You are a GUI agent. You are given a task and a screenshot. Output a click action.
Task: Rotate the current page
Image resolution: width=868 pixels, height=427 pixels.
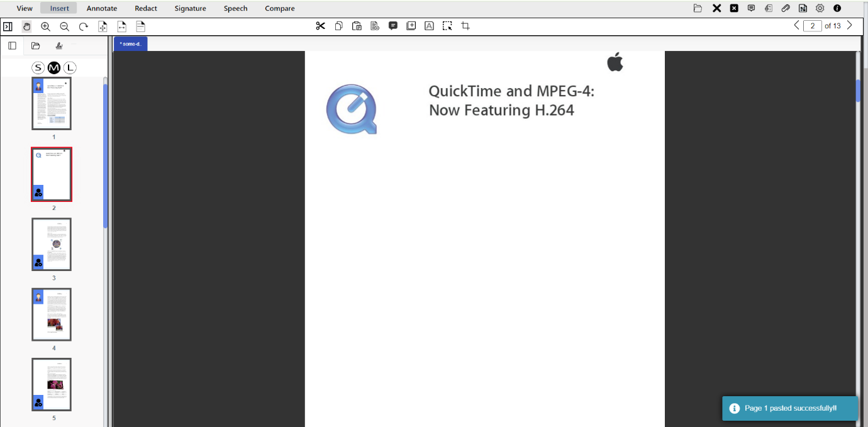(82, 26)
